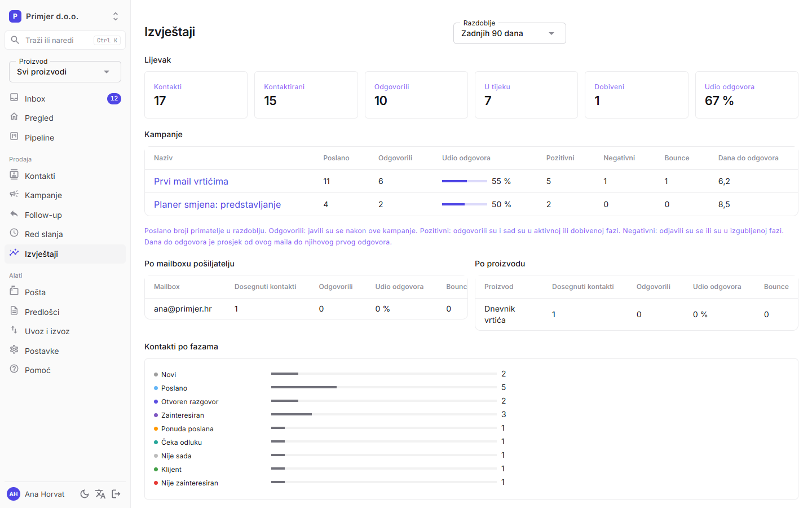812x508 pixels.
Task: Click the Dobiveni funnel card
Action: [636, 95]
